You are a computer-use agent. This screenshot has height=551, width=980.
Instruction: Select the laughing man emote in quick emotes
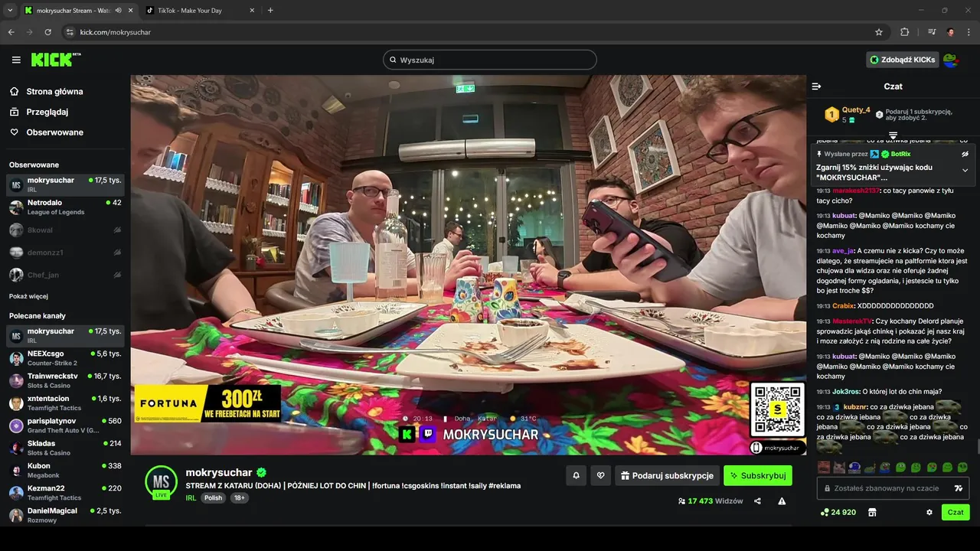[824, 468]
